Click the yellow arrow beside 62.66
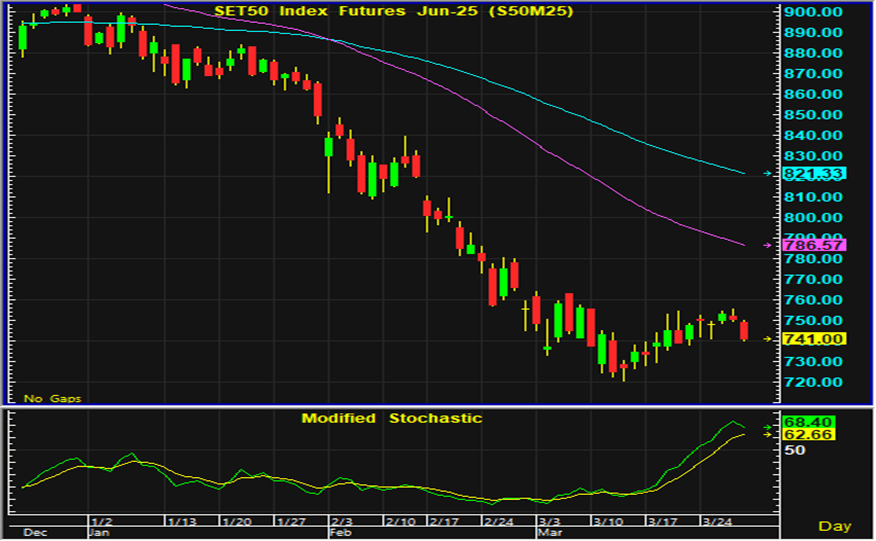876x541 pixels. (x=768, y=434)
